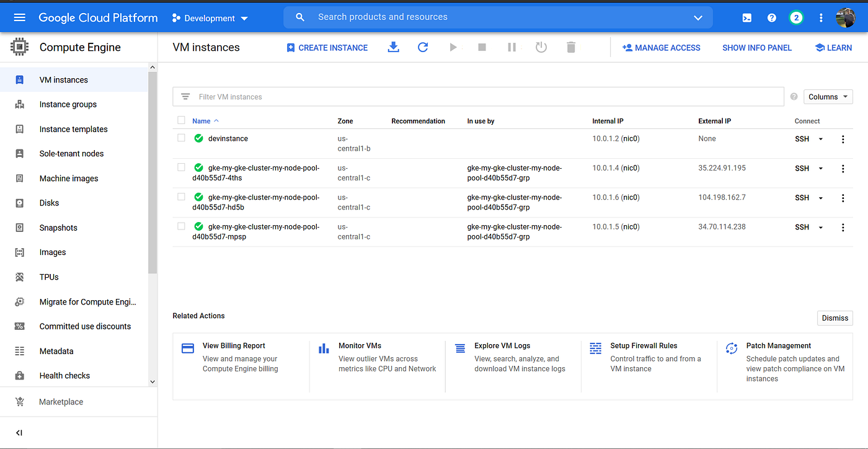868x449 pixels.
Task: Click the download/import VM icon
Action: coord(393,47)
